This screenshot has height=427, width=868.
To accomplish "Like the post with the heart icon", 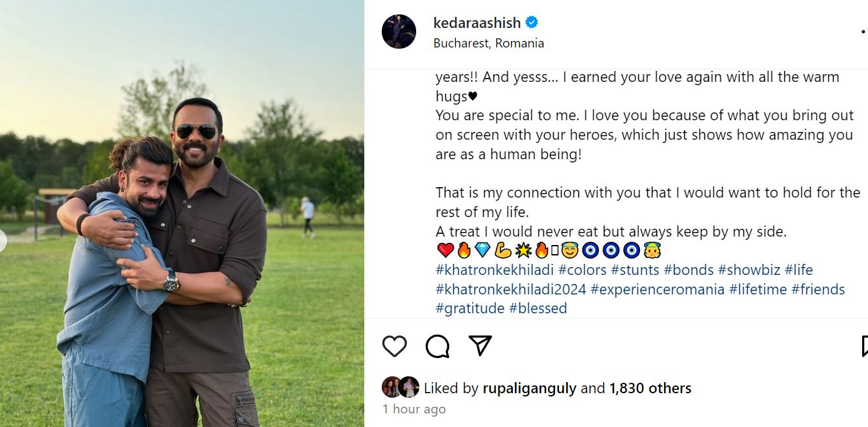I will click(x=394, y=346).
